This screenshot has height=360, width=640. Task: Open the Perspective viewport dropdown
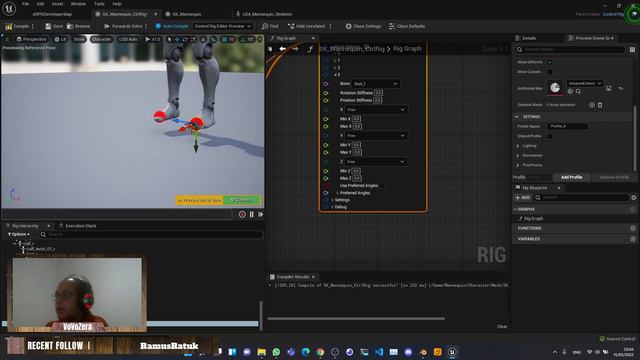(32, 39)
